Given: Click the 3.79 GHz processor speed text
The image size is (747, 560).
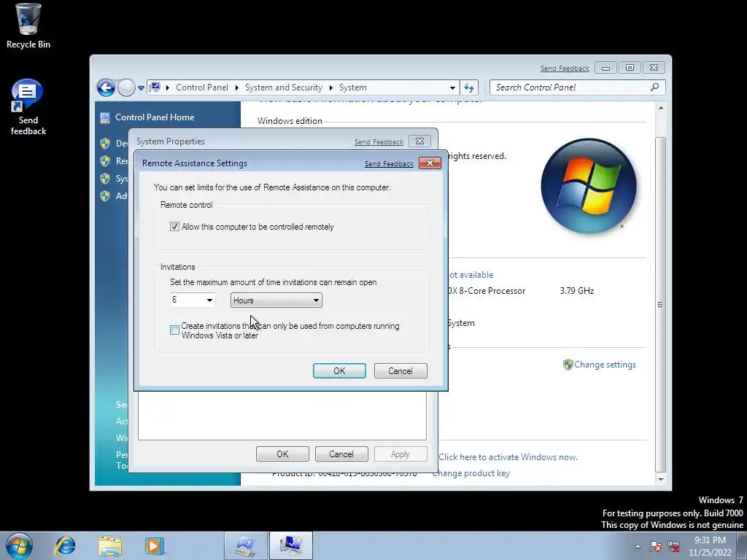Looking at the screenshot, I should click(577, 291).
